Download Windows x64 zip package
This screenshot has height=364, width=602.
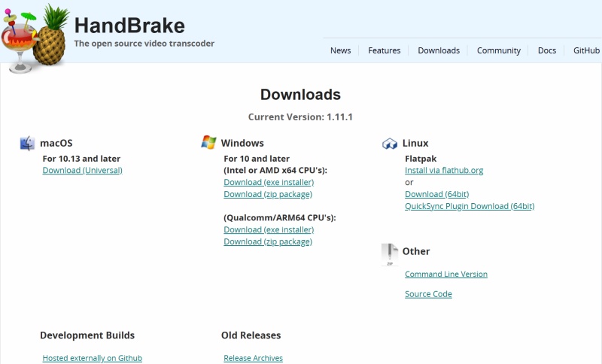[268, 195]
